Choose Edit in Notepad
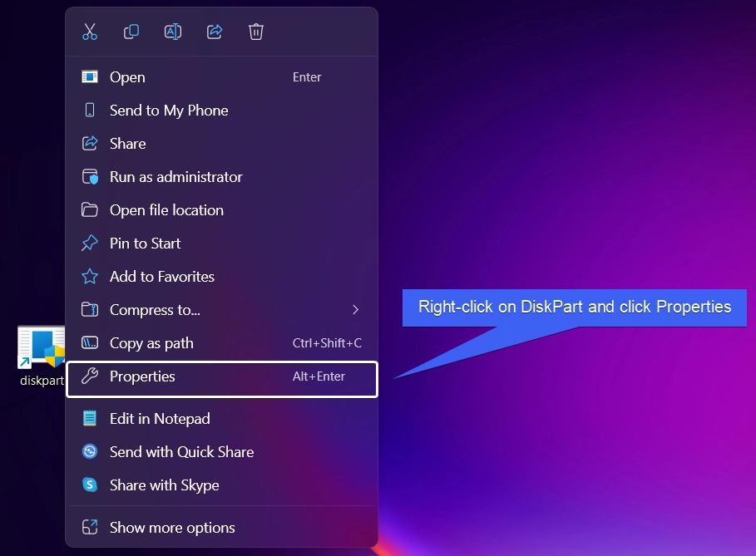Viewport: 756px width, 556px height. pos(222,419)
